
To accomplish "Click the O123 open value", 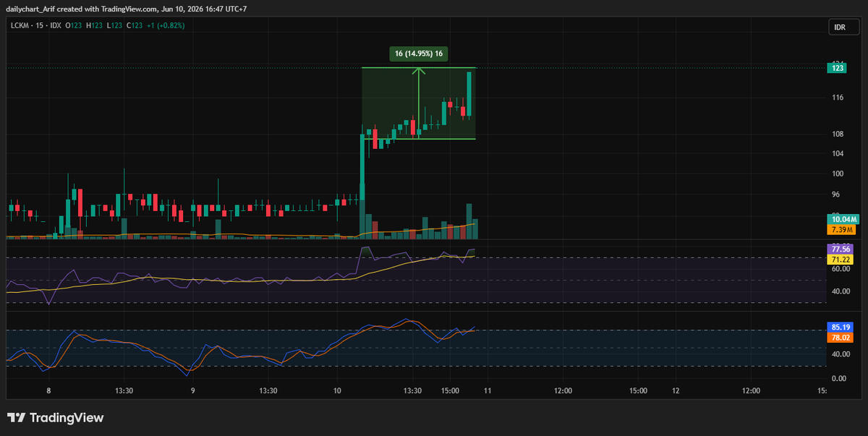I will coord(73,25).
